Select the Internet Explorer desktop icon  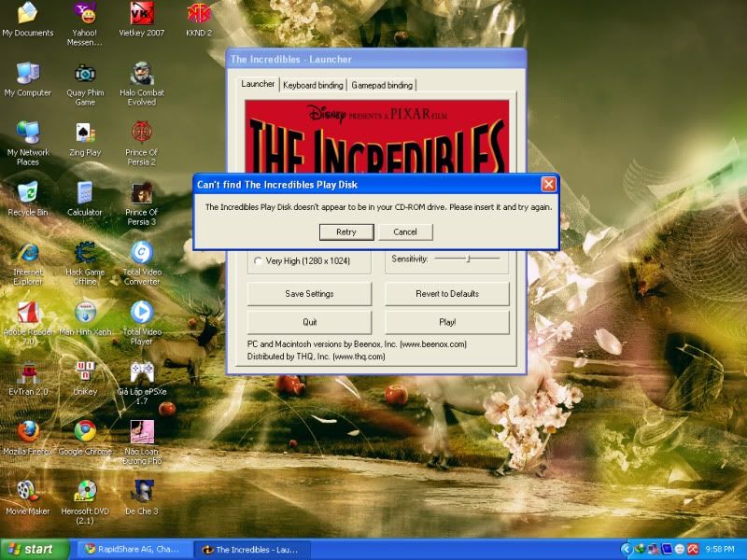coord(28,263)
